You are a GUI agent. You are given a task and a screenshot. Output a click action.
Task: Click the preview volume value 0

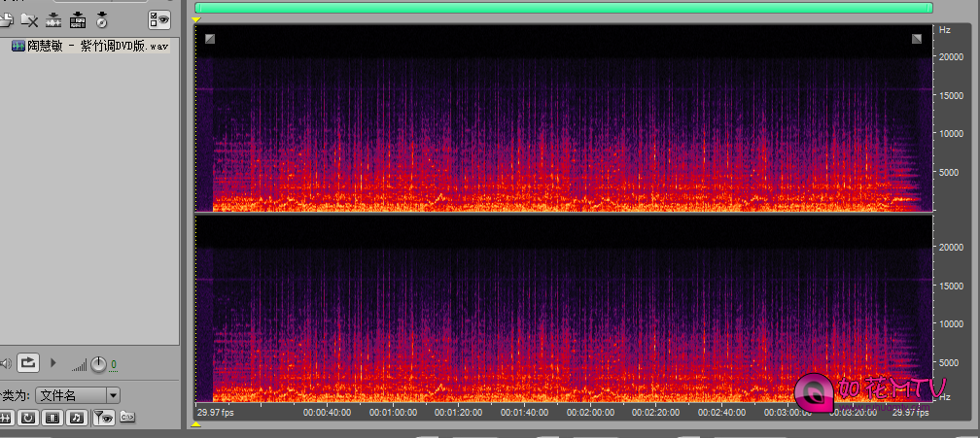pyautogui.click(x=114, y=364)
